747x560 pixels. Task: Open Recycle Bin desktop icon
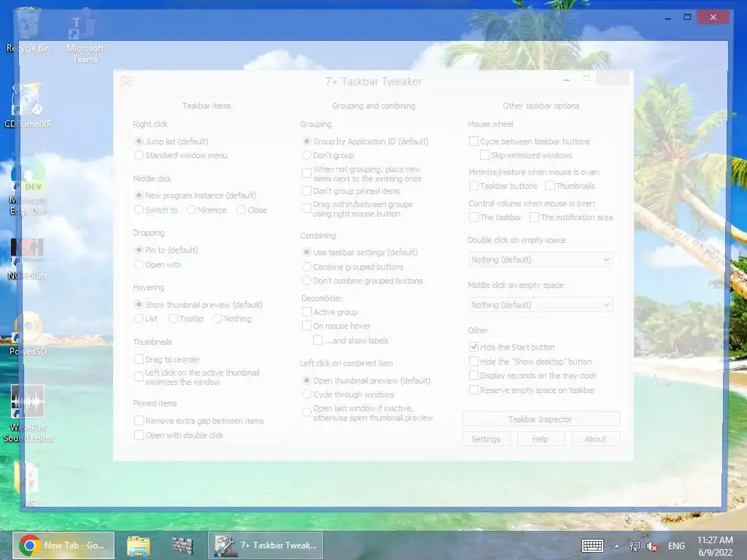(x=28, y=29)
